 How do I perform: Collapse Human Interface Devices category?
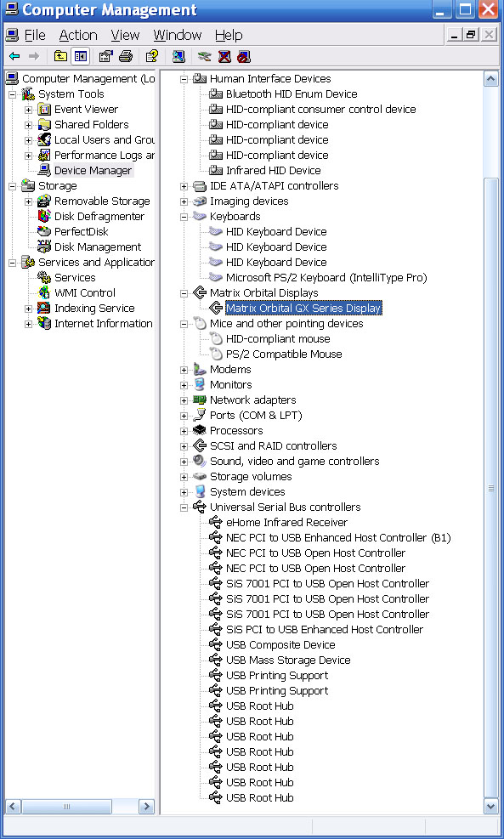point(184,79)
